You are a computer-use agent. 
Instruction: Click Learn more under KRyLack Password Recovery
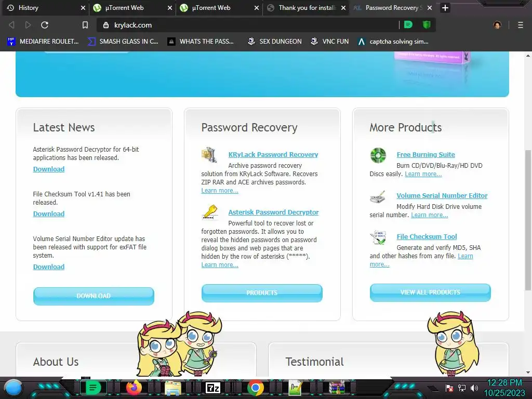point(220,191)
